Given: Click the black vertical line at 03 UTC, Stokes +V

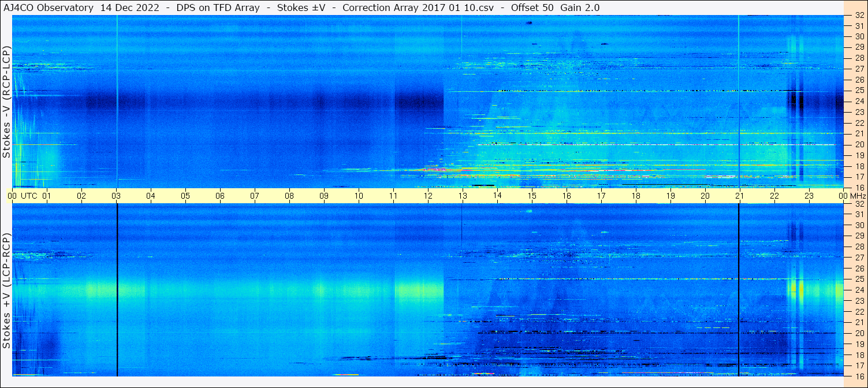Looking at the screenshot, I should point(117,290).
